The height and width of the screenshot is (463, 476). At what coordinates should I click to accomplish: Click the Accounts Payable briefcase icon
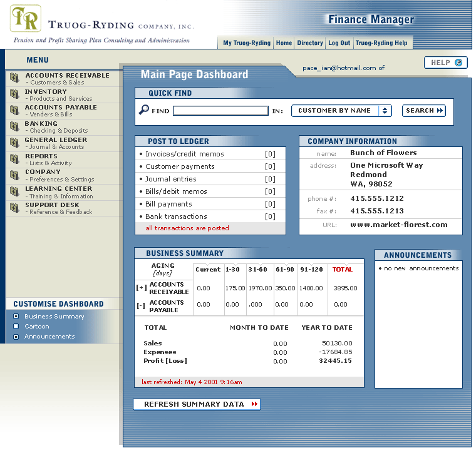click(x=14, y=109)
